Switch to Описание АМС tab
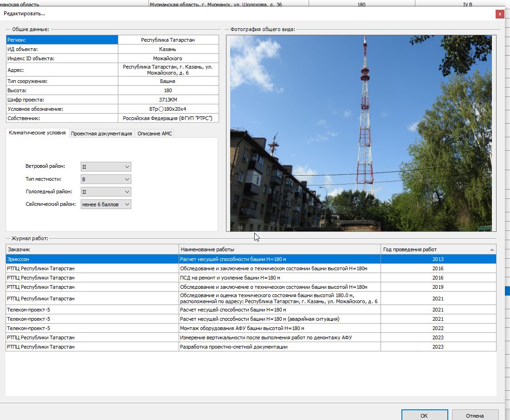510x420 pixels. [x=155, y=134]
